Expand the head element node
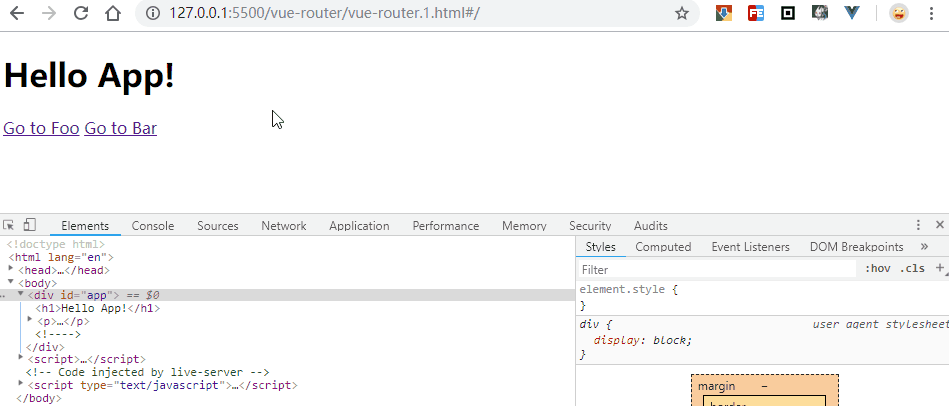 pyautogui.click(x=11, y=270)
